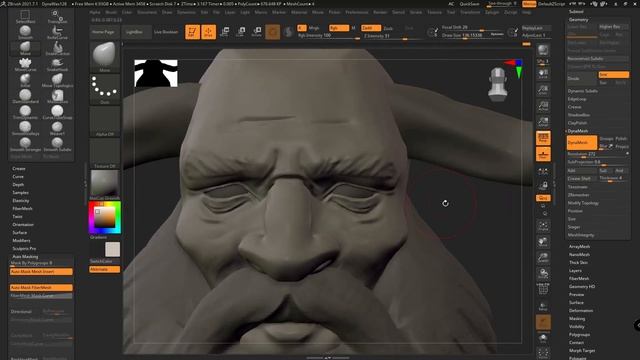Open the Zplugin menu
Viewport: 640px width, 360px height.
(x=492, y=13)
